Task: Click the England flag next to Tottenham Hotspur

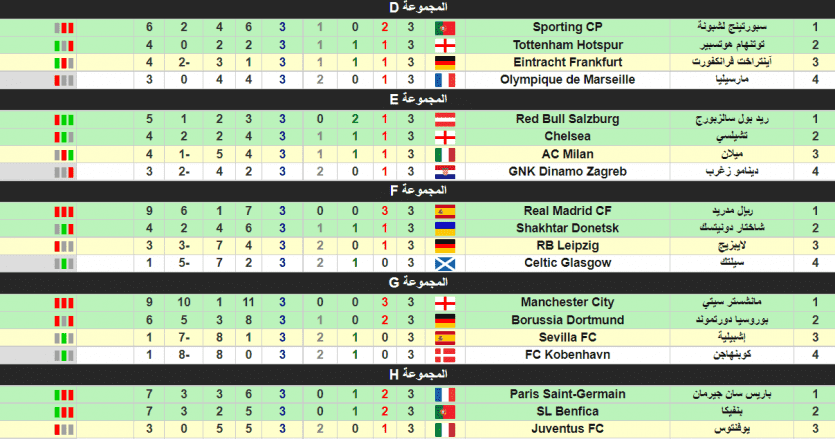Action: point(445,46)
